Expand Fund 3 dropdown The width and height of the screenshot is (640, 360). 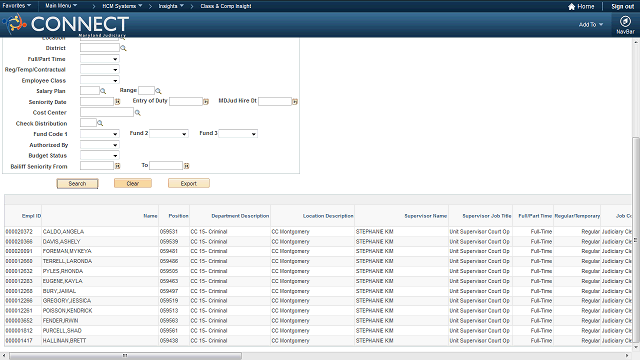point(238,133)
